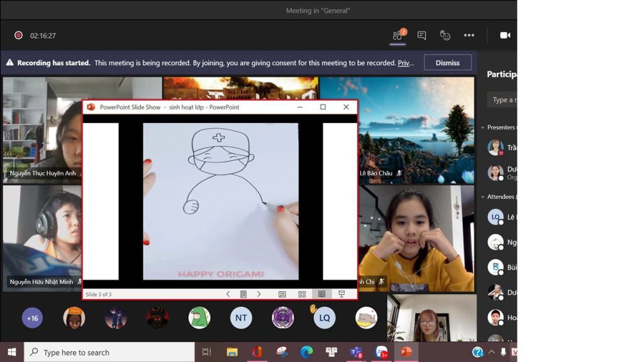Start Slide Show from the status bar

click(x=341, y=294)
